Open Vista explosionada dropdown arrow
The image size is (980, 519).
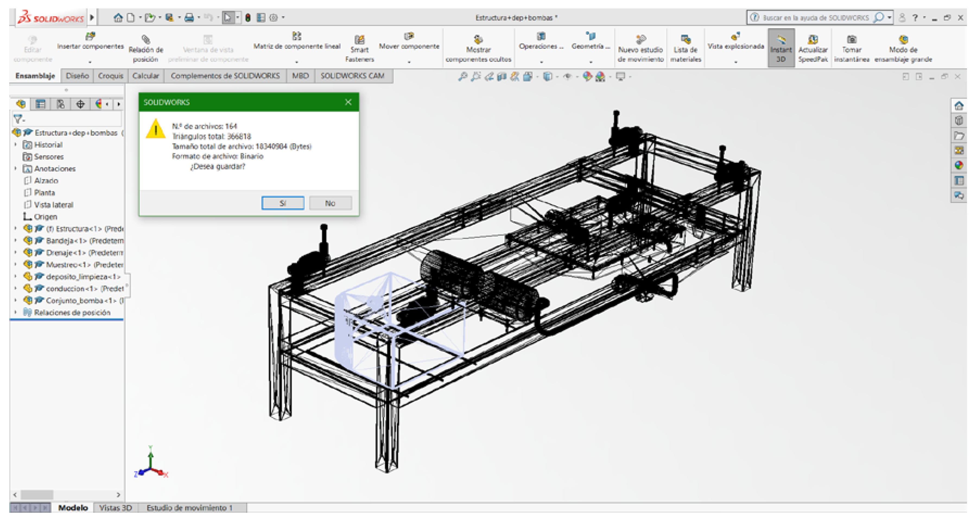tap(735, 61)
